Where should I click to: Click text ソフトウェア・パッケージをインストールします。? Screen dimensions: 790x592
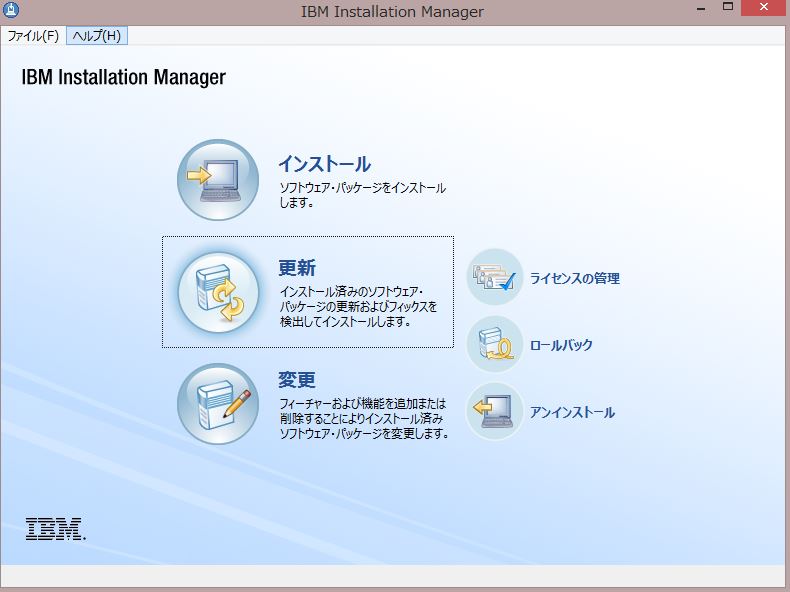click(363, 195)
